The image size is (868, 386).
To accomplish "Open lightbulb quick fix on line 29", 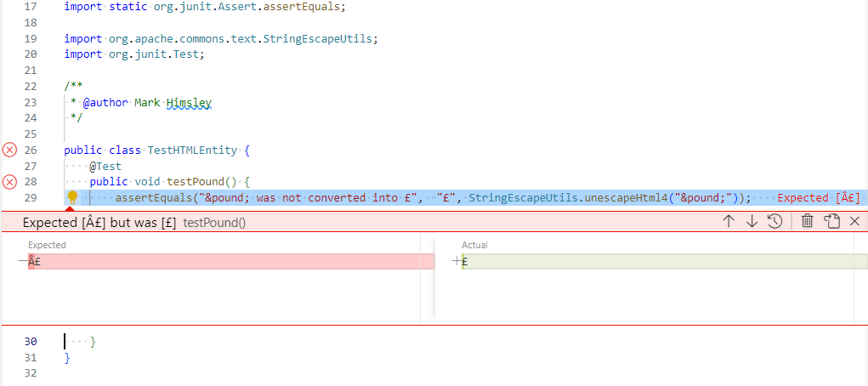I will pyautogui.click(x=72, y=197).
